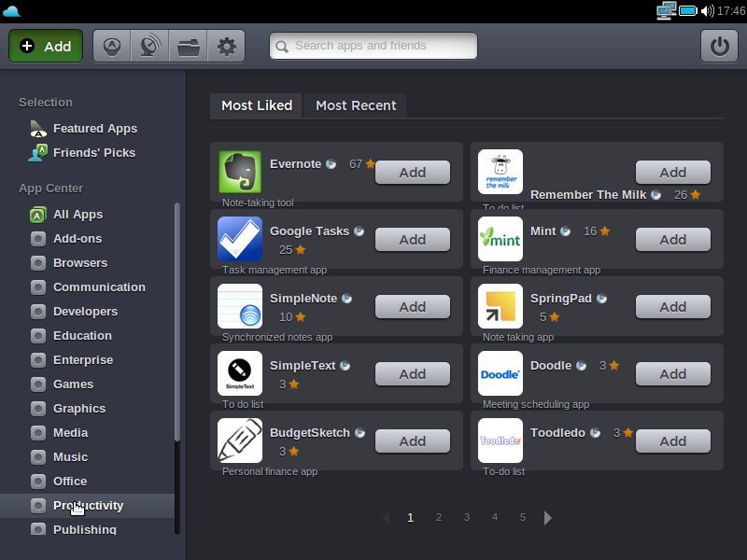Open the BudgetSketch pencil icon
Image resolution: width=747 pixels, height=560 pixels.
click(240, 441)
